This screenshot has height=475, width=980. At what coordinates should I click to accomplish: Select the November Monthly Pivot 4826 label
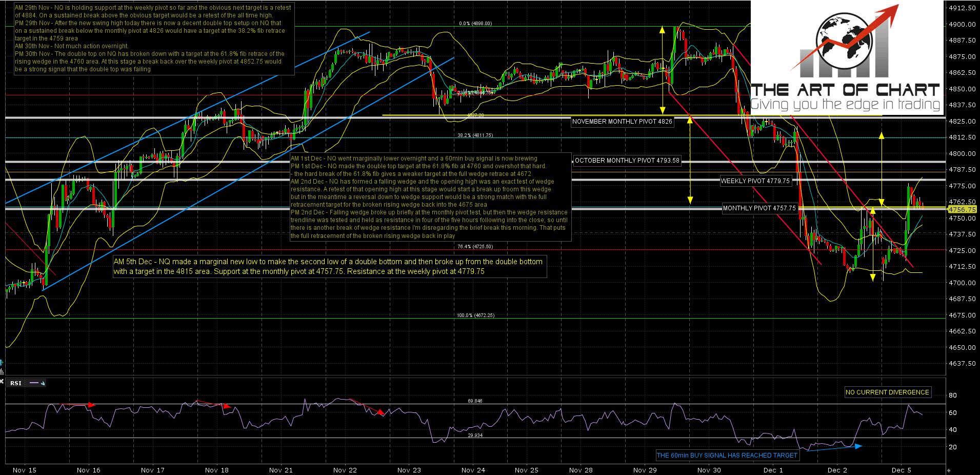tap(622, 122)
